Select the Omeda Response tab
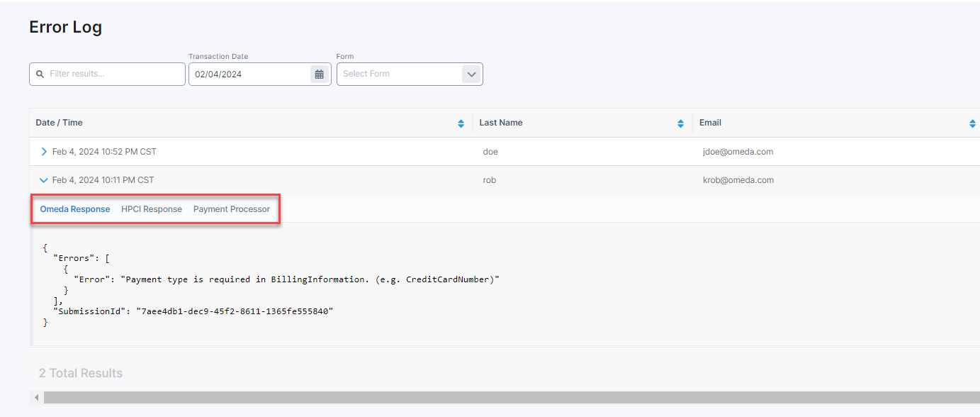Screen dimensions: 980x417 tap(75, 209)
